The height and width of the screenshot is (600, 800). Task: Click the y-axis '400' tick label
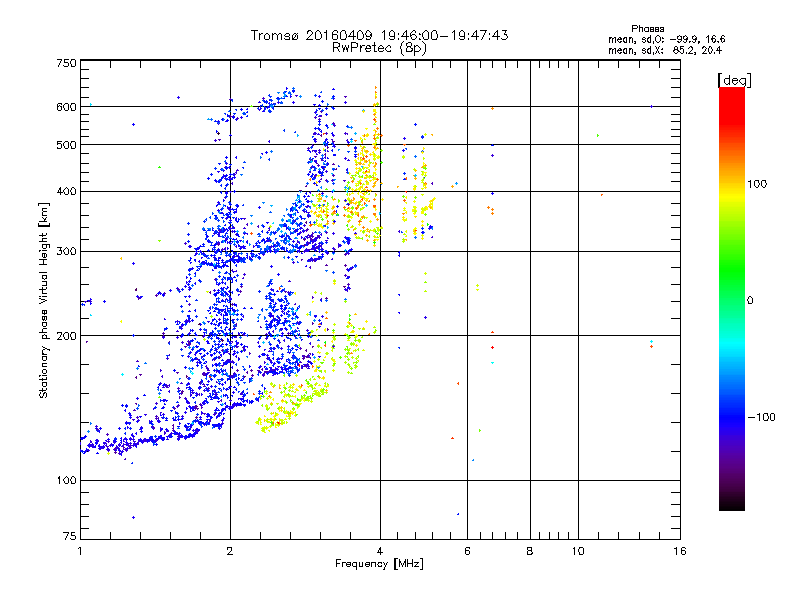tap(66, 192)
